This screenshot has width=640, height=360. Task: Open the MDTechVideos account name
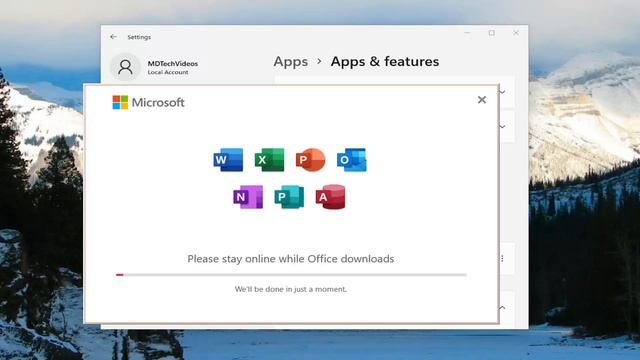pos(173,64)
